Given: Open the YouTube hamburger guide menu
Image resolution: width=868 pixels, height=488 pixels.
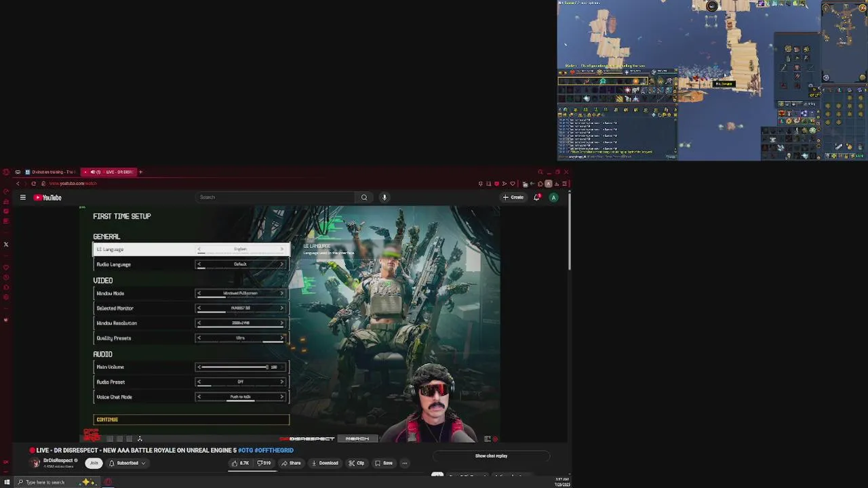Looking at the screenshot, I should pos(22,197).
